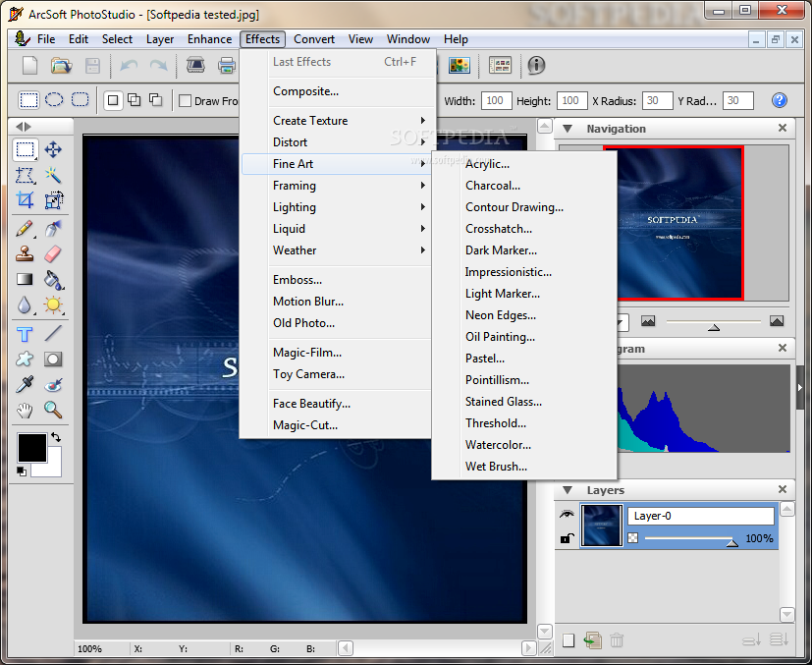Expand the Lighting submenu

(336, 207)
